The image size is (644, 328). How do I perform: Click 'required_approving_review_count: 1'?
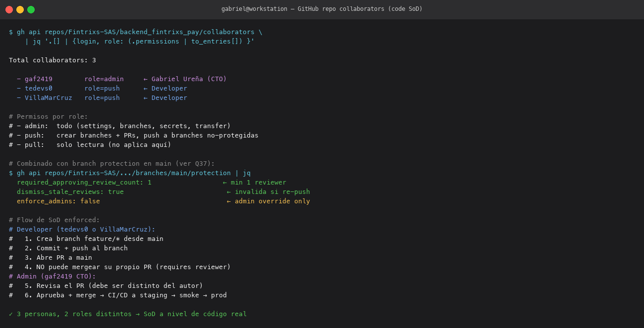point(84,183)
